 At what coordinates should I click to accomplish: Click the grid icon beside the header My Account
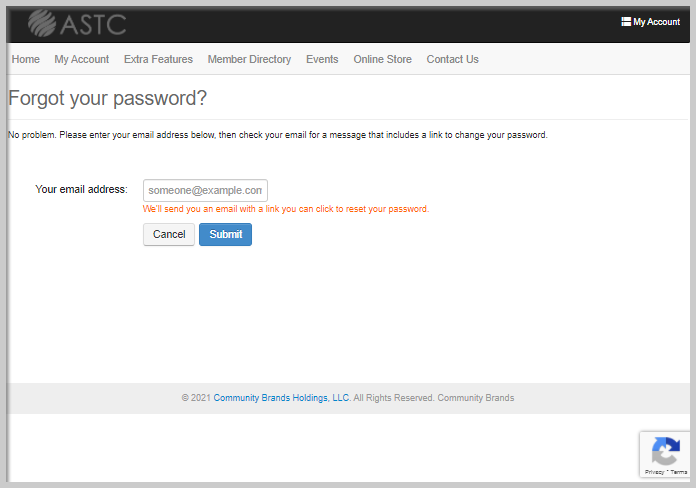(x=626, y=22)
